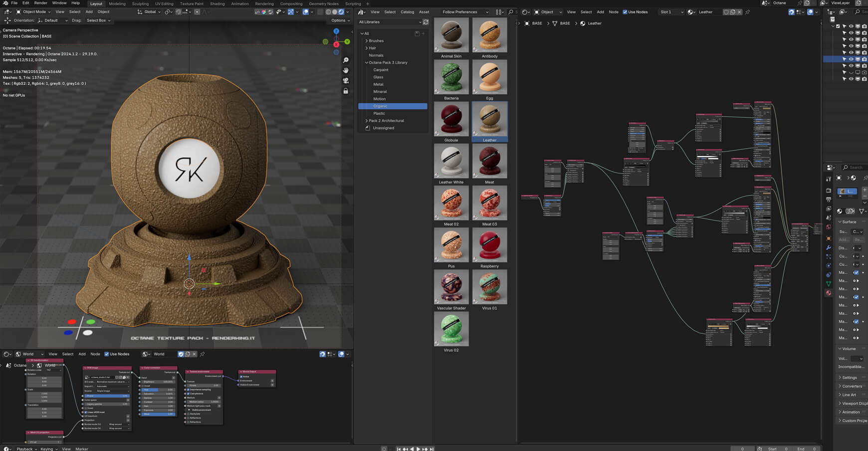Toggle the show gizmo button in viewport header
868x451 pixels.
[x=291, y=12]
